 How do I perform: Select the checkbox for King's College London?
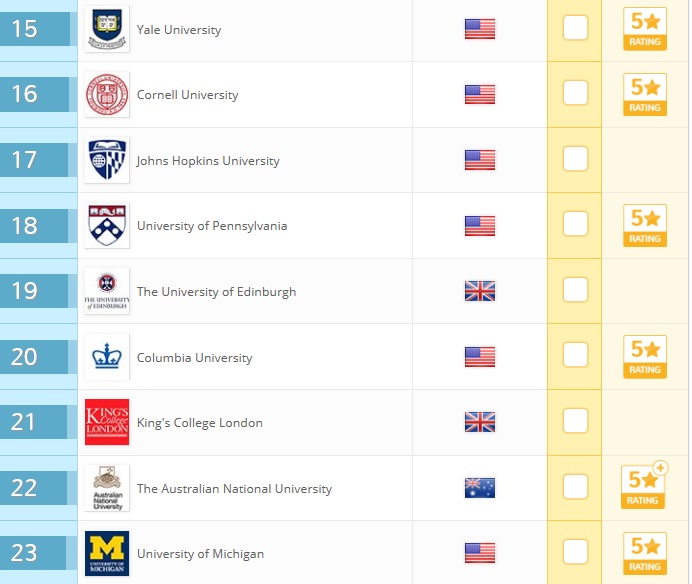pos(575,421)
